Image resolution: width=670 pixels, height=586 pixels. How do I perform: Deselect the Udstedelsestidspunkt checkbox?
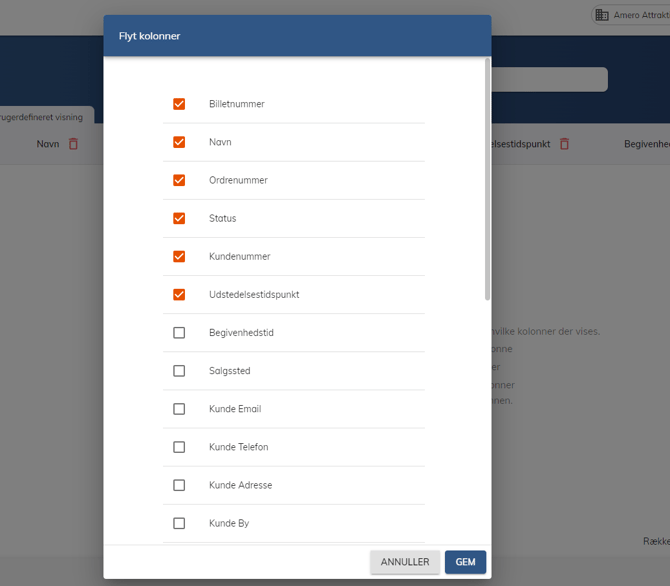tap(179, 294)
